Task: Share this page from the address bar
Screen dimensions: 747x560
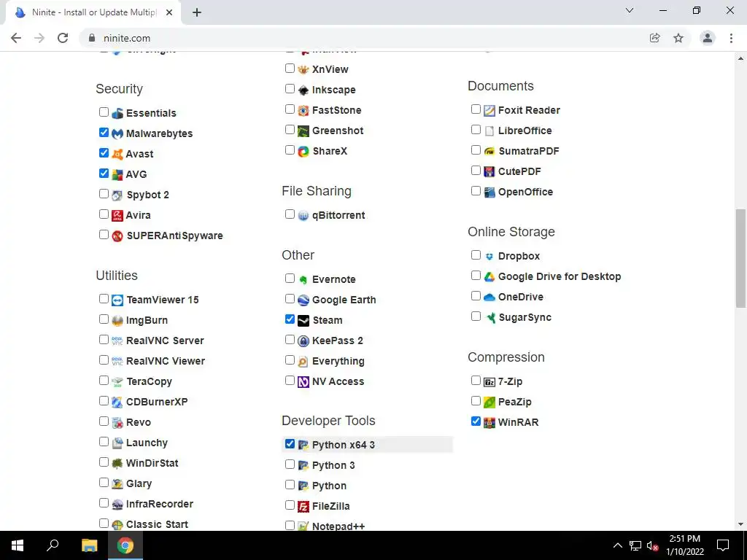Action: [655, 38]
